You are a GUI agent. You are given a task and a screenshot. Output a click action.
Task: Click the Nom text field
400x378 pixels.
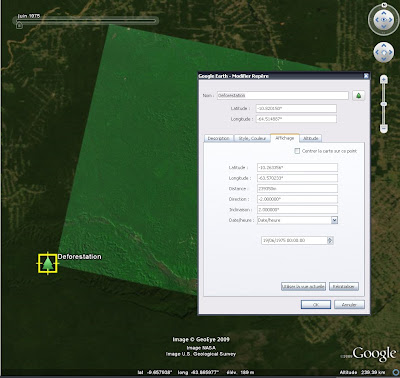pos(283,95)
